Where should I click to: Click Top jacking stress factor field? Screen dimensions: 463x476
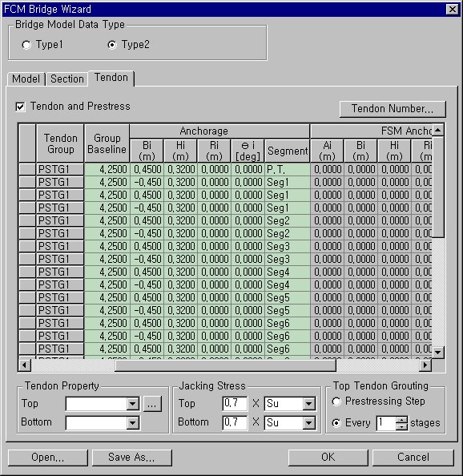(x=235, y=404)
